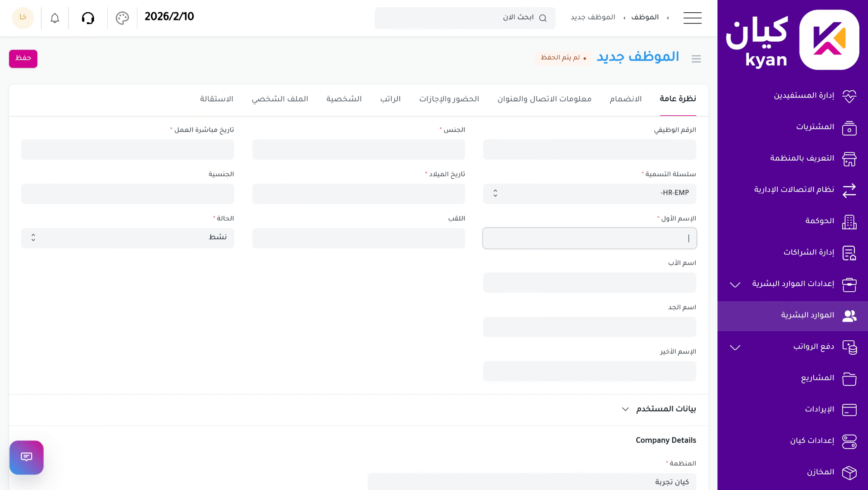Open the color palette theme icon
The image size is (868, 490).
(x=122, y=18)
